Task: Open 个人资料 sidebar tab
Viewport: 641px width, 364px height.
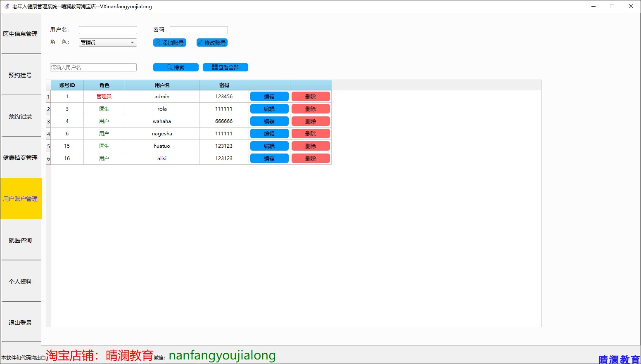Action: (x=21, y=281)
